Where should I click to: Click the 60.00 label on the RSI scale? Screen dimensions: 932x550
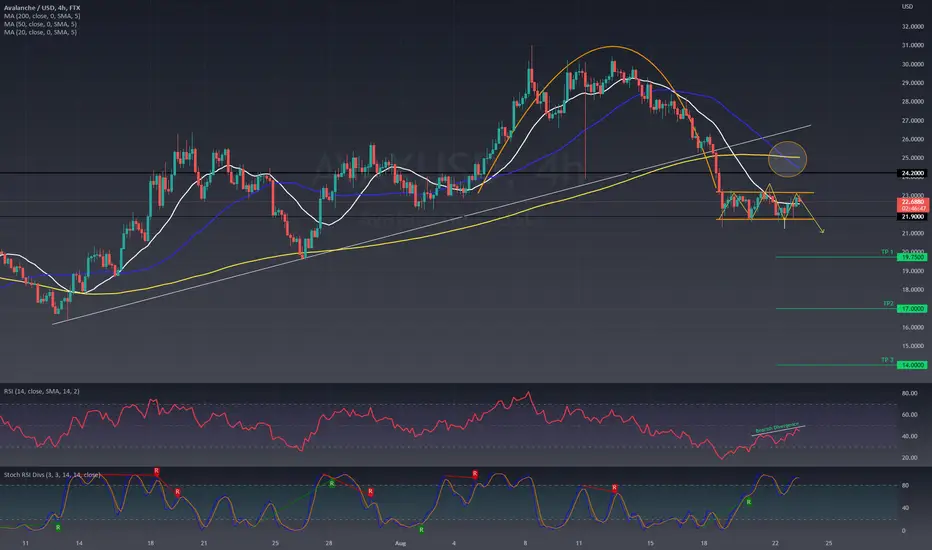[x=909, y=415]
